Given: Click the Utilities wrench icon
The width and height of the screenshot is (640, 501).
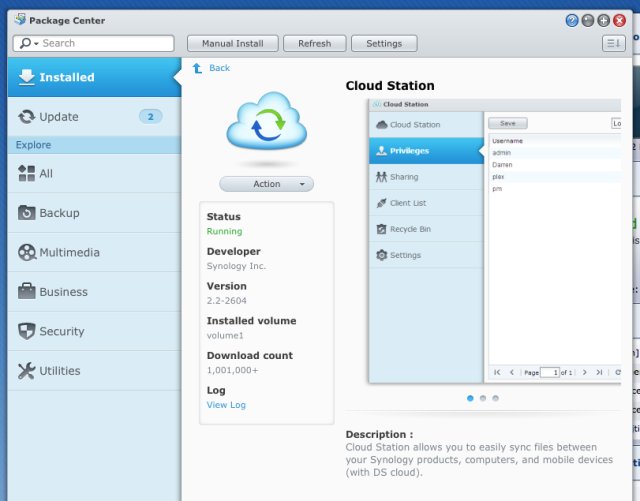Looking at the screenshot, I should tap(27, 371).
